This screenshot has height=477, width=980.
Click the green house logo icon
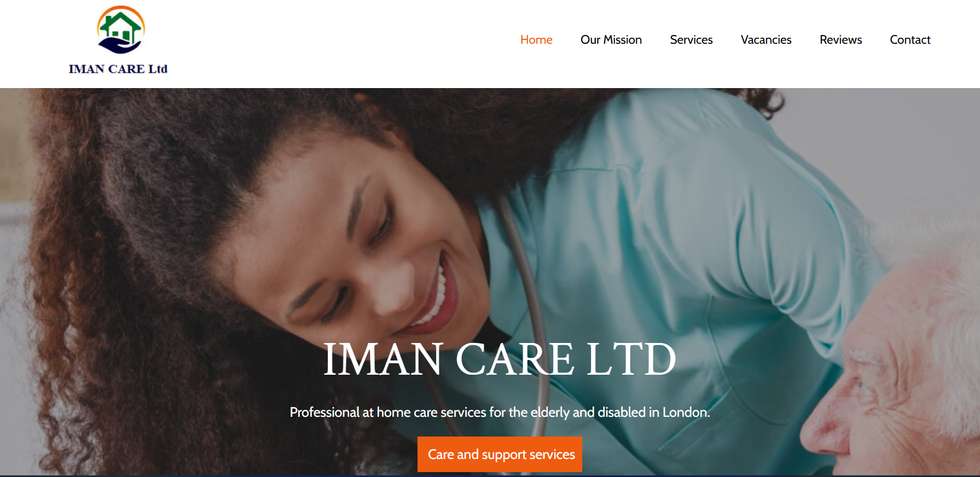pos(121,27)
